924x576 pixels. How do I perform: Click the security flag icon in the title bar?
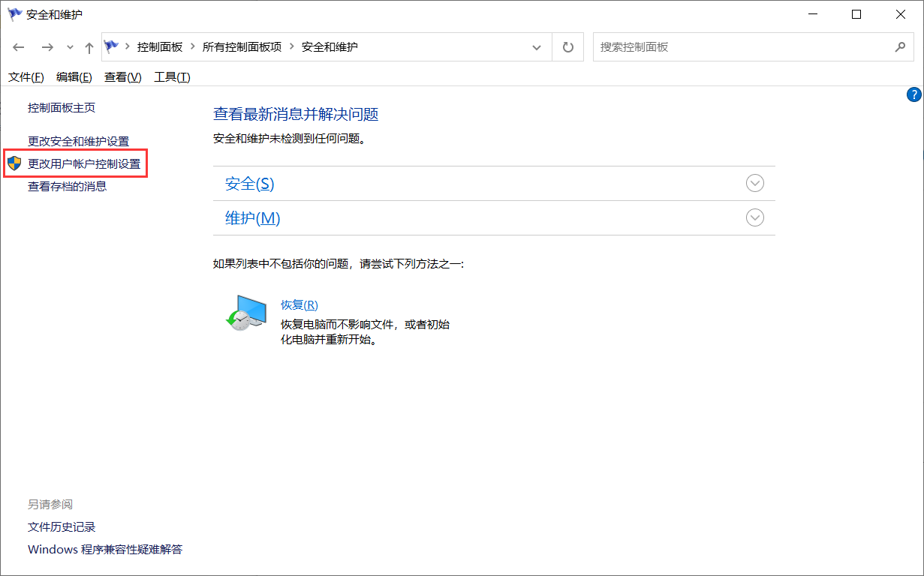click(x=14, y=13)
